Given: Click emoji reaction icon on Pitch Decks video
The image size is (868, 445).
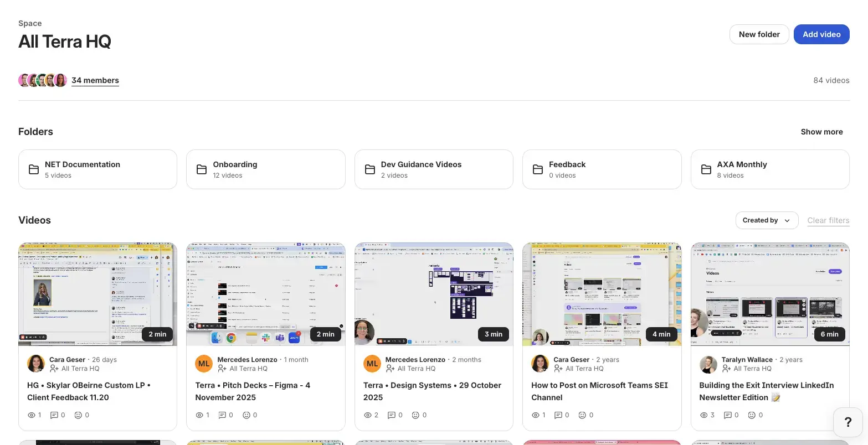Looking at the screenshot, I should point(246,415).
